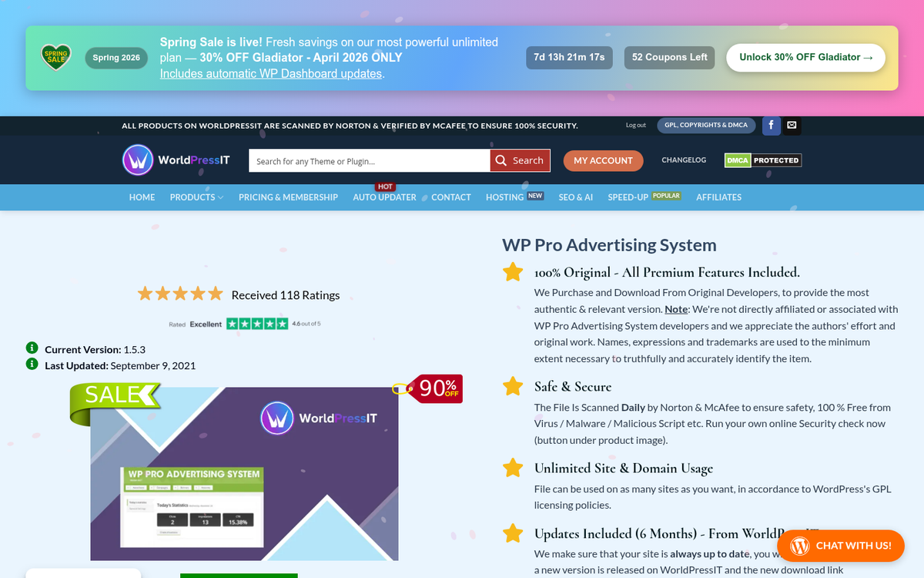Select CONTACT in the navigation bar
Screen dimensions: 924x578
click(x=450, y=197)
